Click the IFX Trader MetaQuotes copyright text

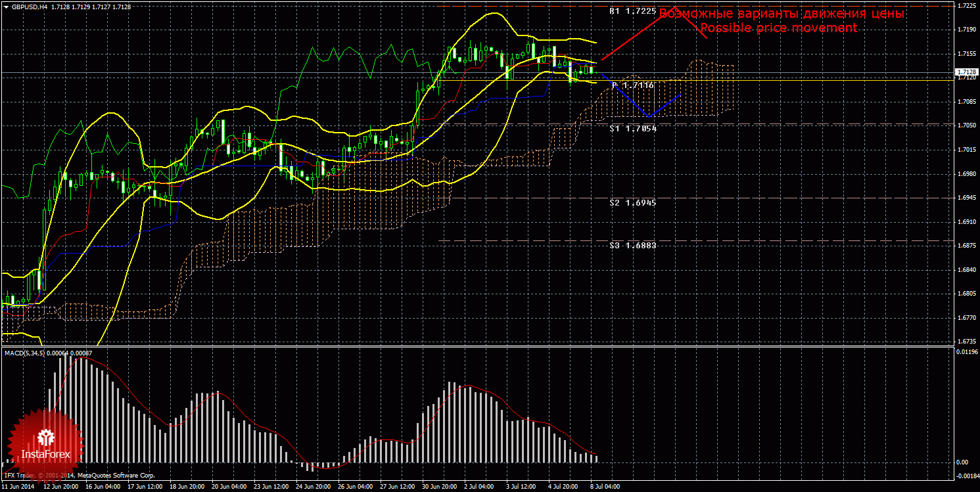point(79,474)
